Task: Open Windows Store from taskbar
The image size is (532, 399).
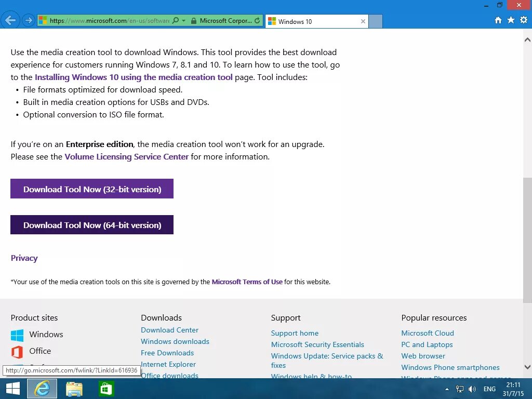Action: click(x=106, y=389)
